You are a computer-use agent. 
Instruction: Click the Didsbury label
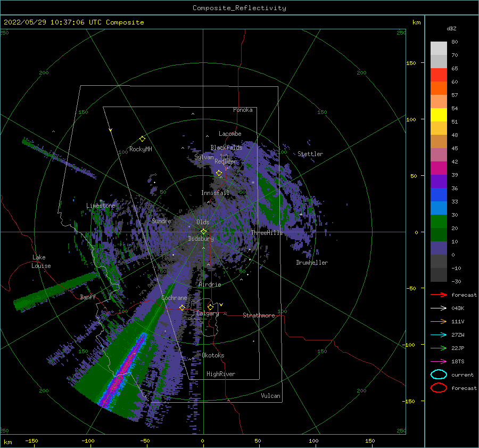201,239
